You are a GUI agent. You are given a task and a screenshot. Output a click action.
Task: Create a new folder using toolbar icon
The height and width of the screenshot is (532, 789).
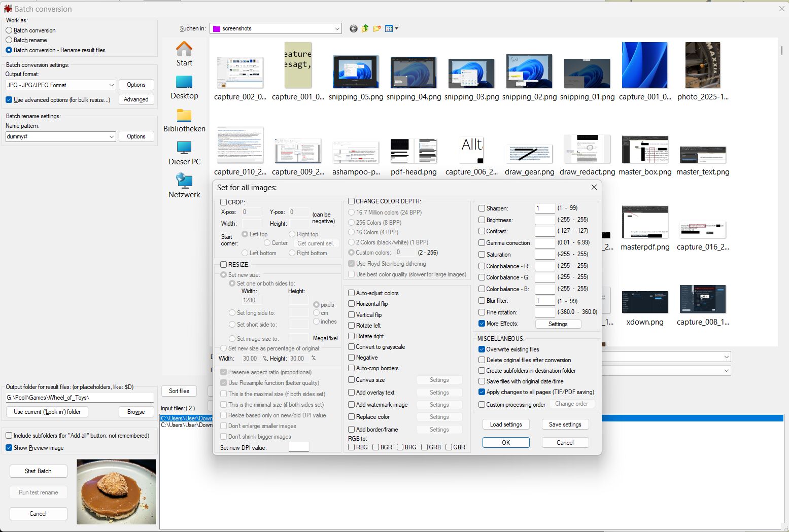point(377,29)
